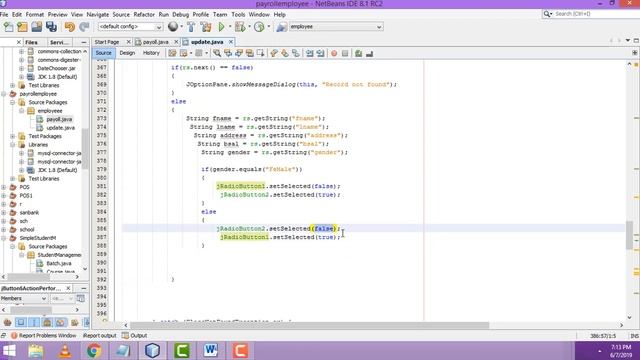
Task: Toggle Show Inherited Members filter in Navigator
Action: (7, 323)
